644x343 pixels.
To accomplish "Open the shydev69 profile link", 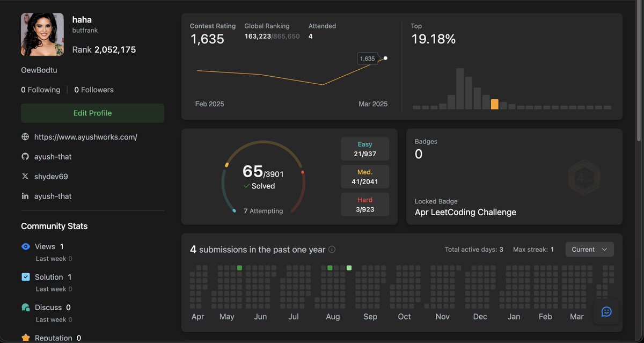I will tap(51, 177).
